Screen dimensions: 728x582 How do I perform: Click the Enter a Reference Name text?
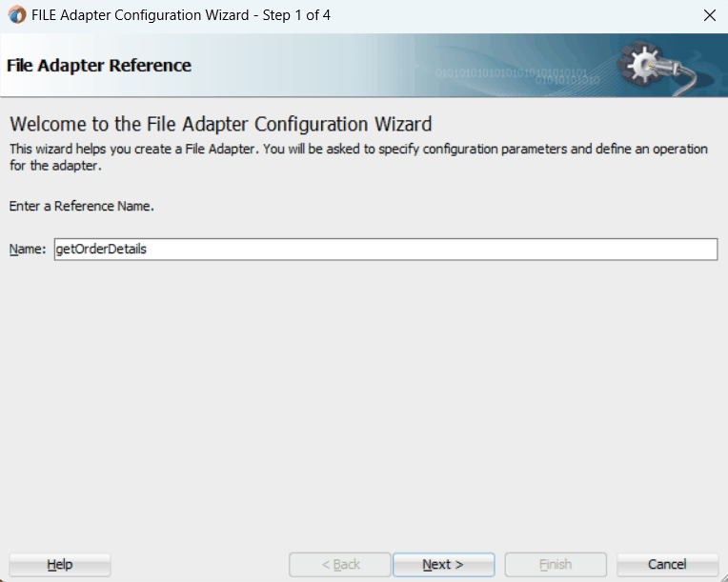pos(82,206)
